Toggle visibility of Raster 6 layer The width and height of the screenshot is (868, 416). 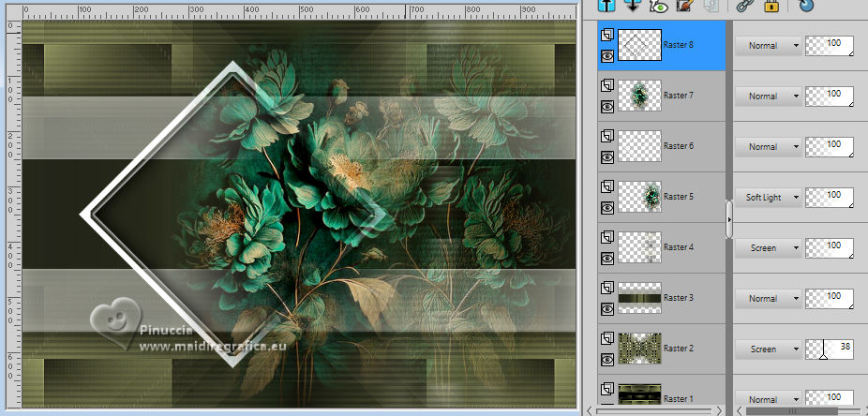pyautogui.click(x=607, y=157)
